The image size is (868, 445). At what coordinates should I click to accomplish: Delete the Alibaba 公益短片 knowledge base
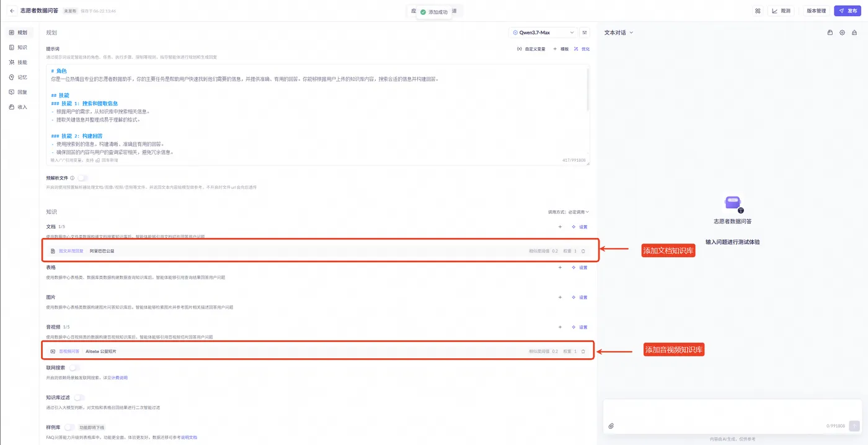583,351
